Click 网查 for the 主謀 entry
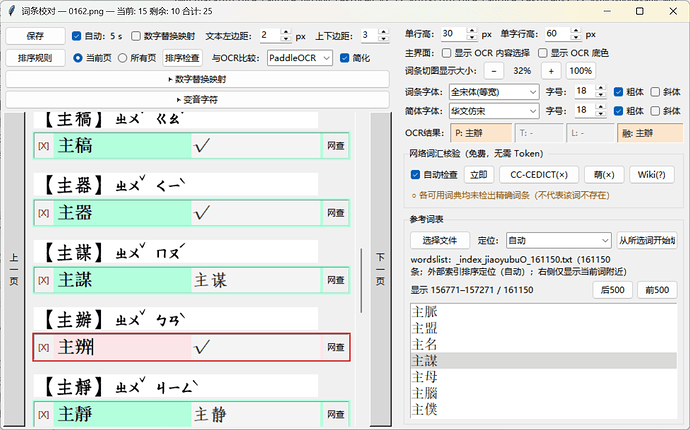 click(x=335, y=280)
